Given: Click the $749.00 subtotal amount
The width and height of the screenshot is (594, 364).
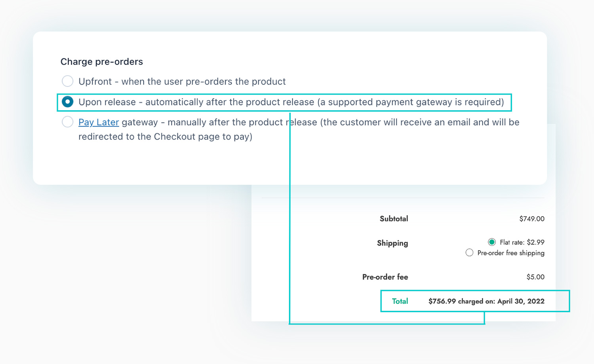Looking at the screenshot, I should pyautogui.click(x=532, y=218).
